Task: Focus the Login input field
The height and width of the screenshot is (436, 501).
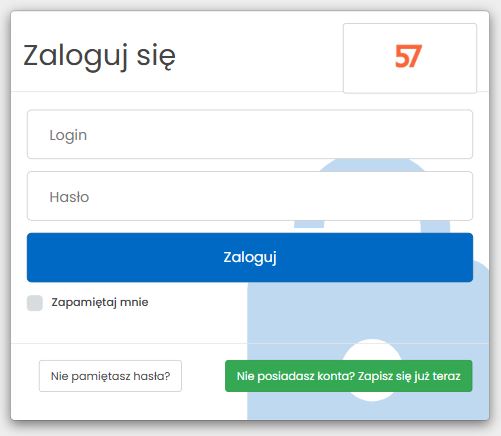Action: pos(250,134)
